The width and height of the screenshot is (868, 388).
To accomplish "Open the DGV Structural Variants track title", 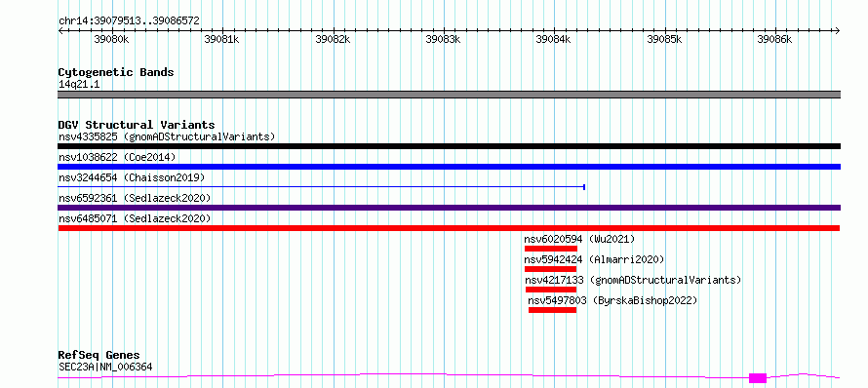I will (137, 125).
